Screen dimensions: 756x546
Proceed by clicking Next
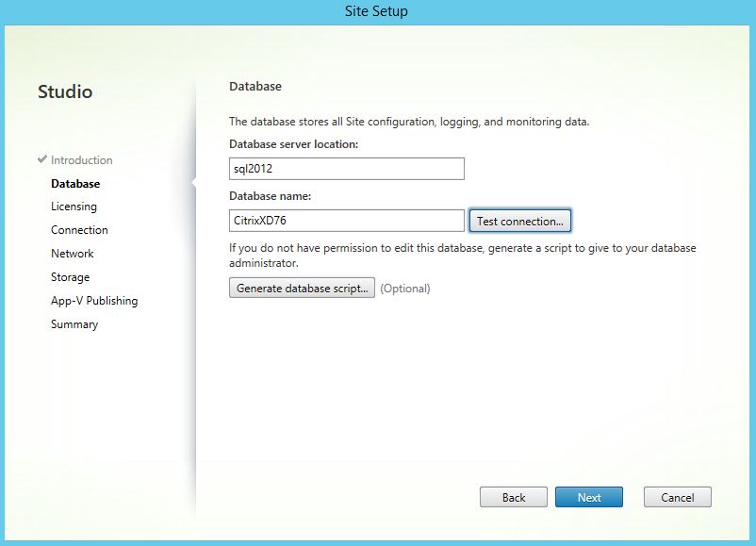(x=589, y=497)
